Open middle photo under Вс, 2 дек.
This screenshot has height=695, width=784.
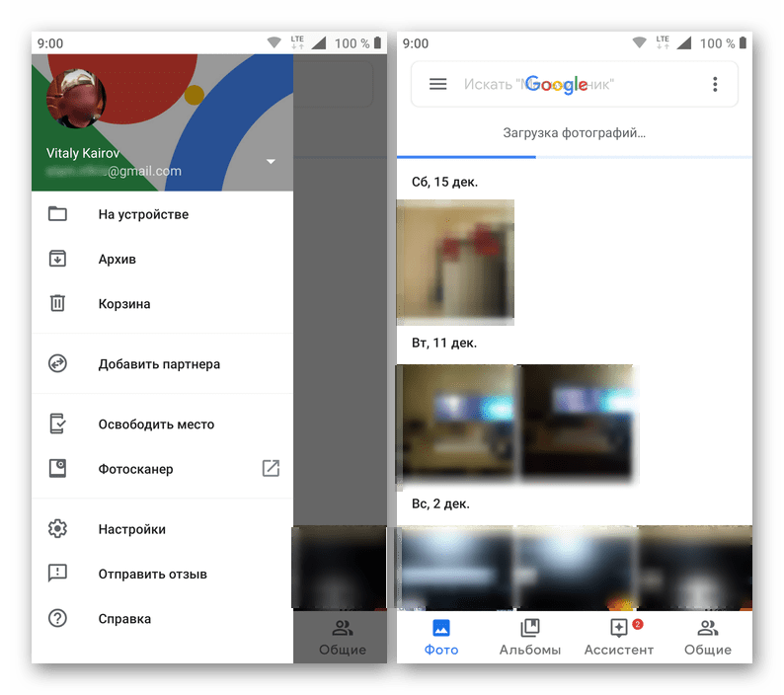(576, 568)
